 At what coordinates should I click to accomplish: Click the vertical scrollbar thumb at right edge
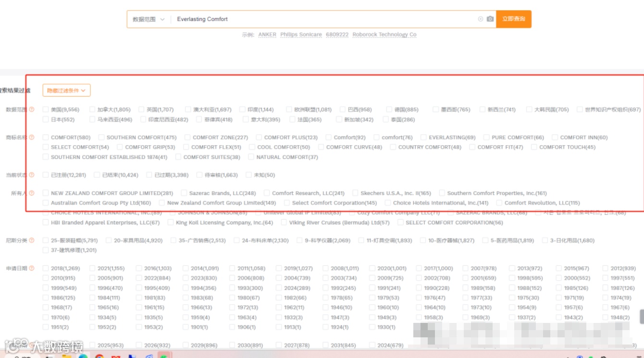642,317
